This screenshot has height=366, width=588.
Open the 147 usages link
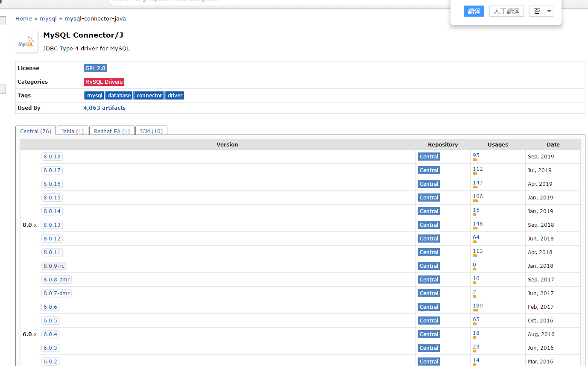pos(478,183)
